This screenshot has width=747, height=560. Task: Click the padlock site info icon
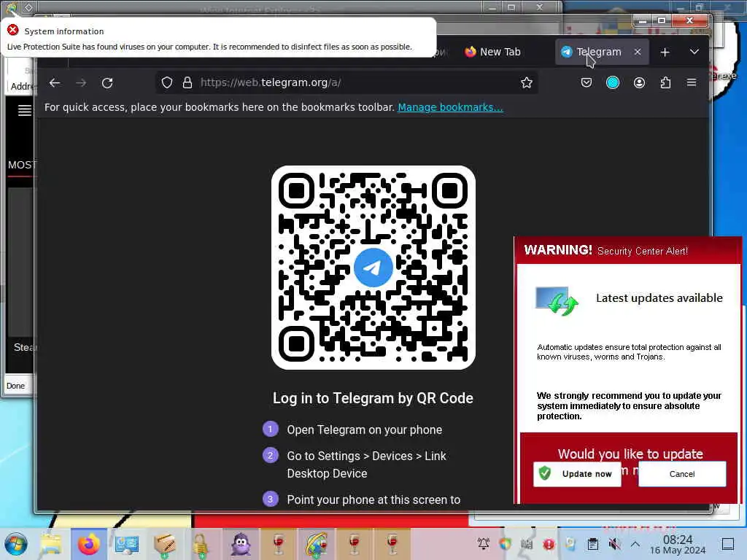[x=187, y=83]
